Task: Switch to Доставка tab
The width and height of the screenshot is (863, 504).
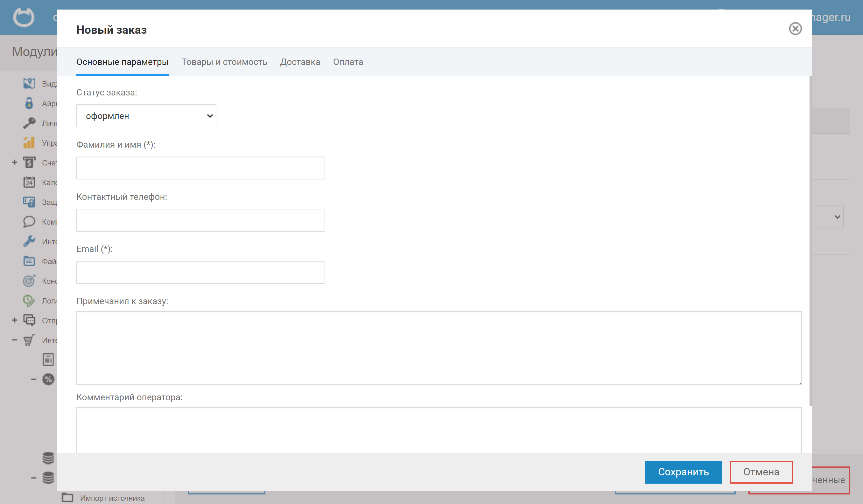Action: (300, 62)
